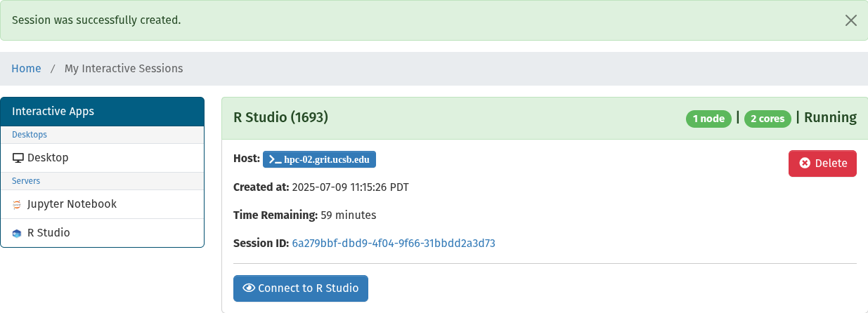Click My Interactive Sessions breadcrumb text
This screenshot has width=868, height=313.
(124, 69)
